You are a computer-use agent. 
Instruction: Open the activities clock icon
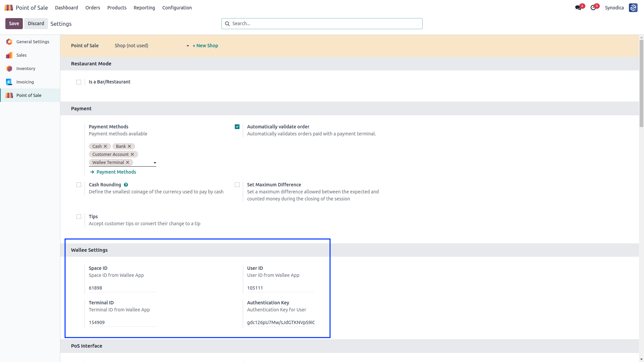click(x=593, y=8)
